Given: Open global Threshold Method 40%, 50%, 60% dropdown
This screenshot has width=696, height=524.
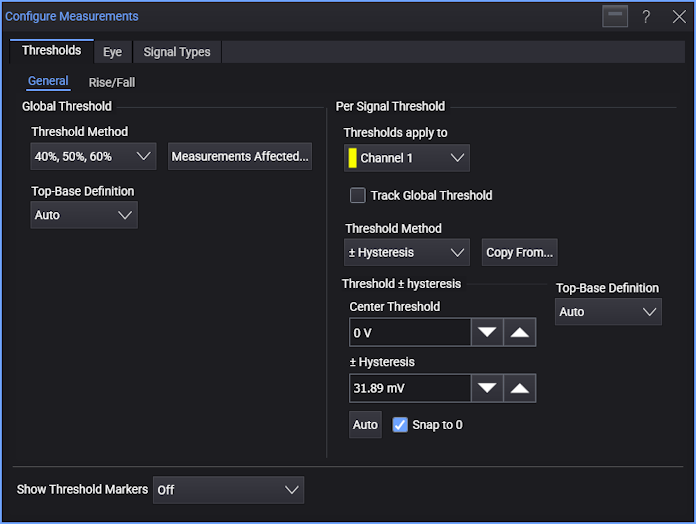Looking at the screenshot, I should [x=93, y=156].
